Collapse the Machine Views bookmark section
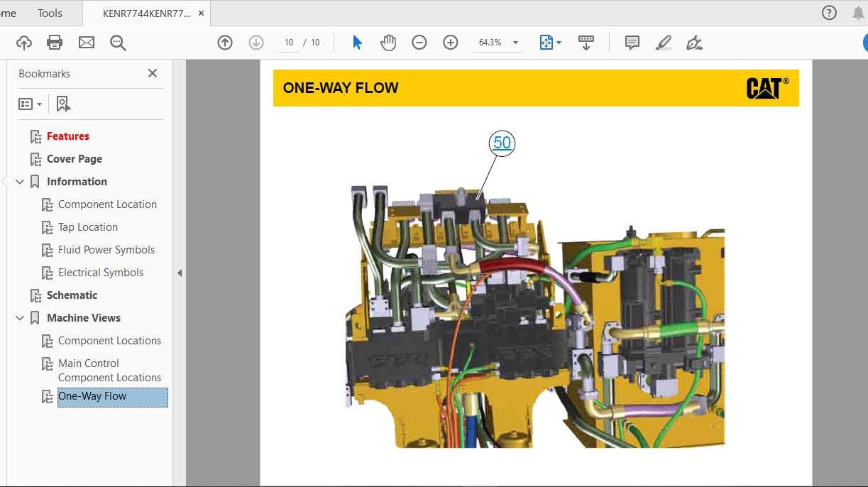868x487 pixels. click(x=19, y=317)
